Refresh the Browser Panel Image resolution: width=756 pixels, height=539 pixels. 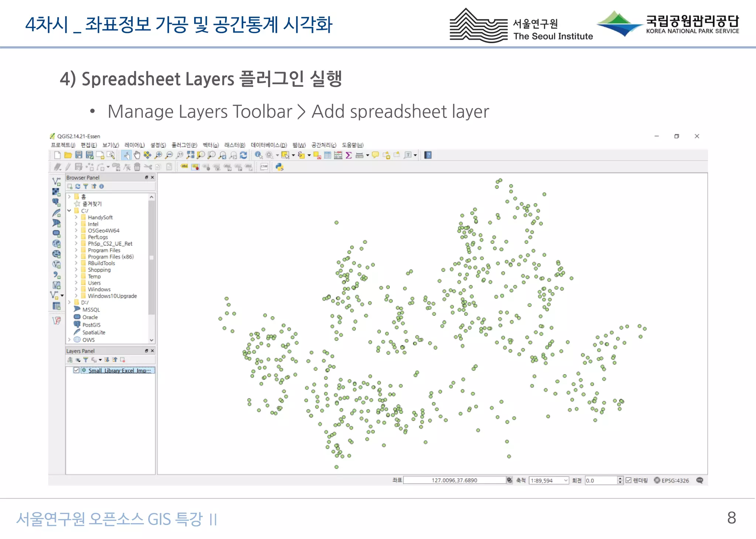pos(78,187)
